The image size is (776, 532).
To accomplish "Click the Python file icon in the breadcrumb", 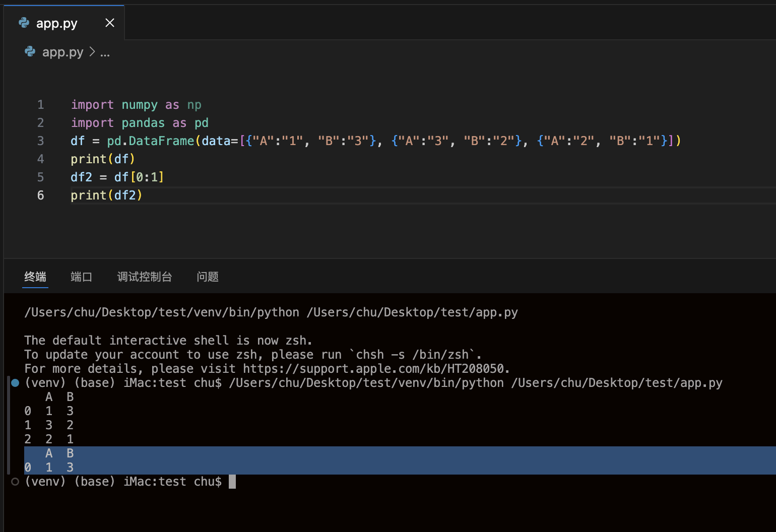I will click(x=30, y=52).
